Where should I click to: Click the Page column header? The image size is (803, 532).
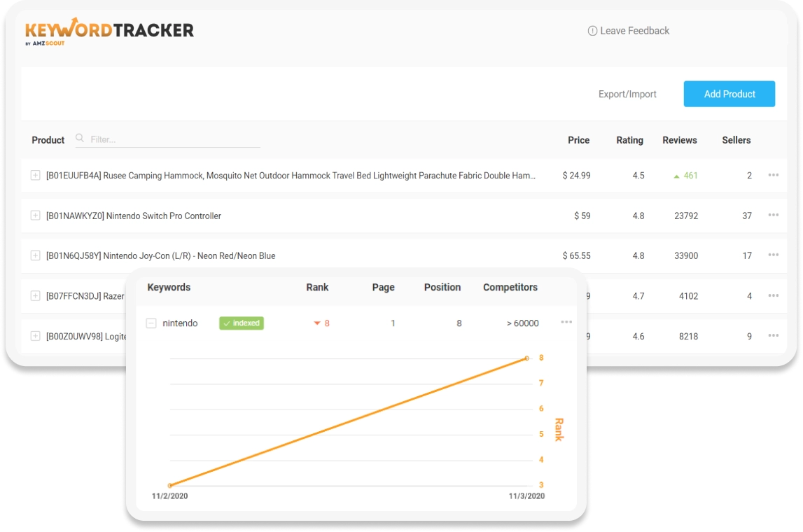pos(383,287)
